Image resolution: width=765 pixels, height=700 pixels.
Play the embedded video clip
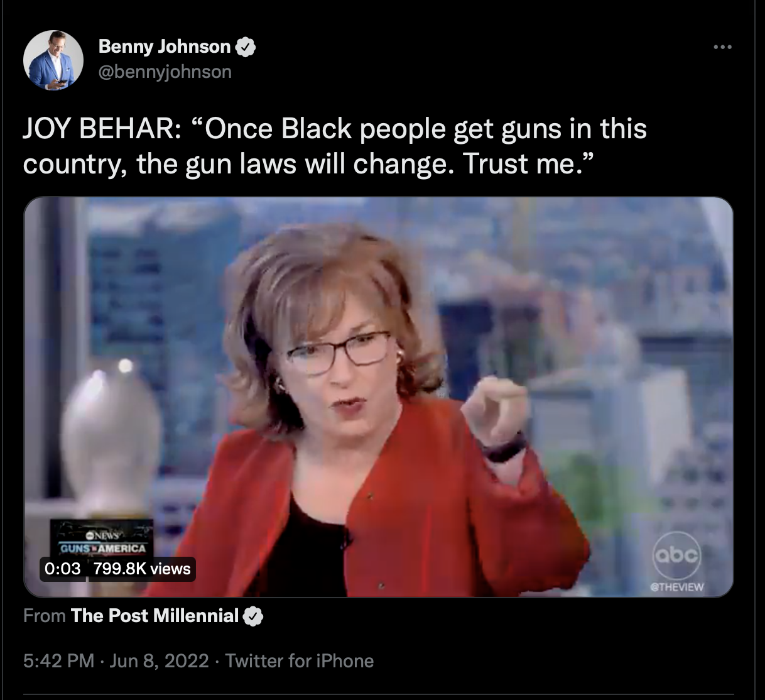coord(378,396)
